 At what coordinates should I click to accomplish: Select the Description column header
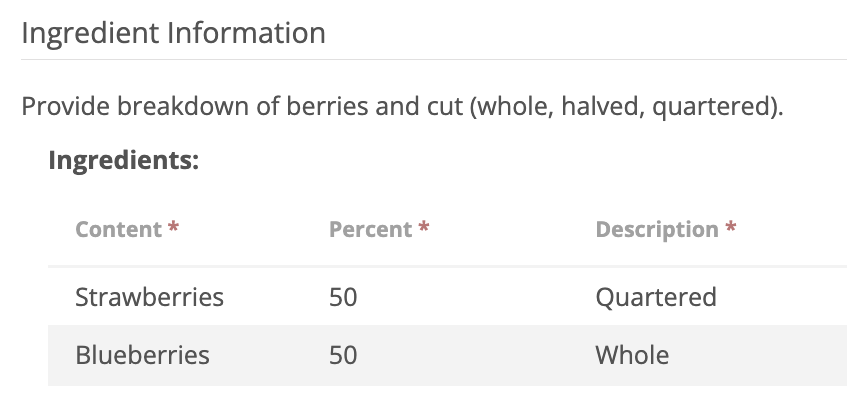pyautogui.click(x=656, y=229)
